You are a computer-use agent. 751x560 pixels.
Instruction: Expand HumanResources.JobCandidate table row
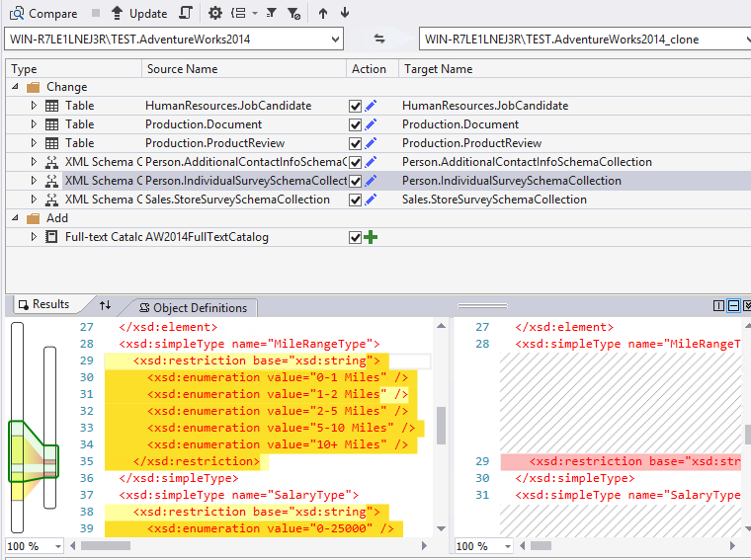(34, 106)
